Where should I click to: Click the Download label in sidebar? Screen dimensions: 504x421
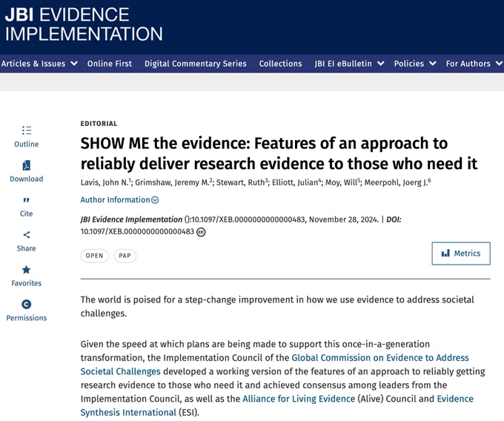click(27, 179)
